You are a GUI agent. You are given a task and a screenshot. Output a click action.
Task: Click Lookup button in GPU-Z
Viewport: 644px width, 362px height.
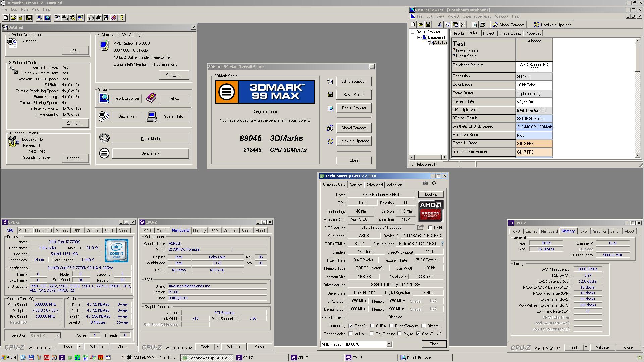(x=431, y=194)
